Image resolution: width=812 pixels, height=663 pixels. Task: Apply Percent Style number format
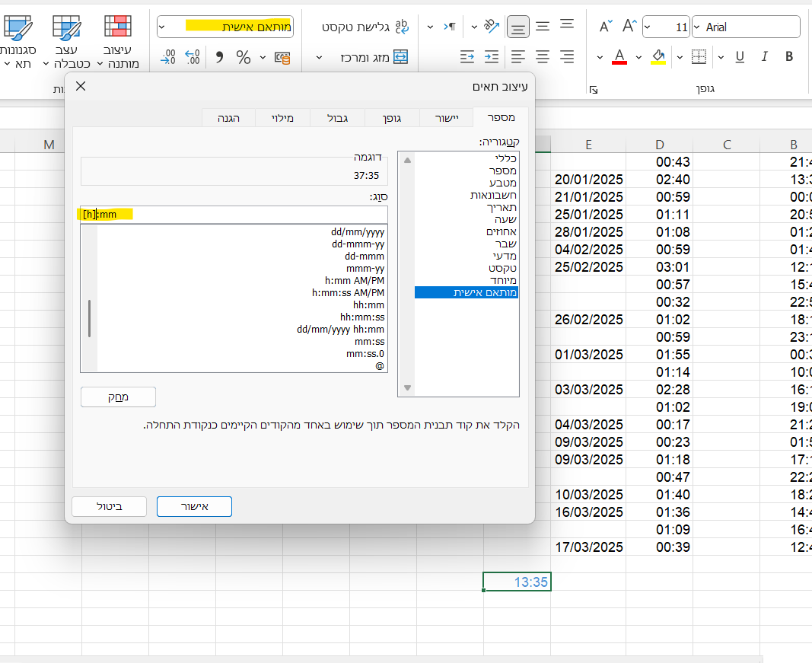[x=244, y=57]
